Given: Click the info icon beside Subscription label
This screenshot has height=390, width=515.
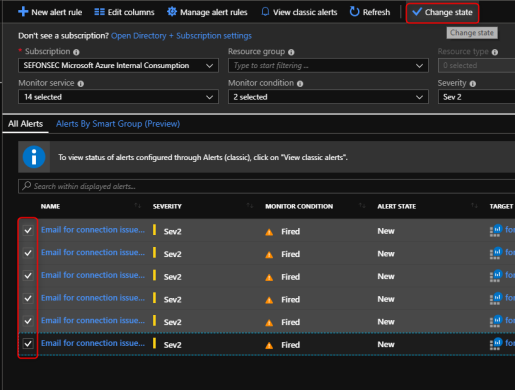Looking at the screenshot, I should (x=76, y=52).
